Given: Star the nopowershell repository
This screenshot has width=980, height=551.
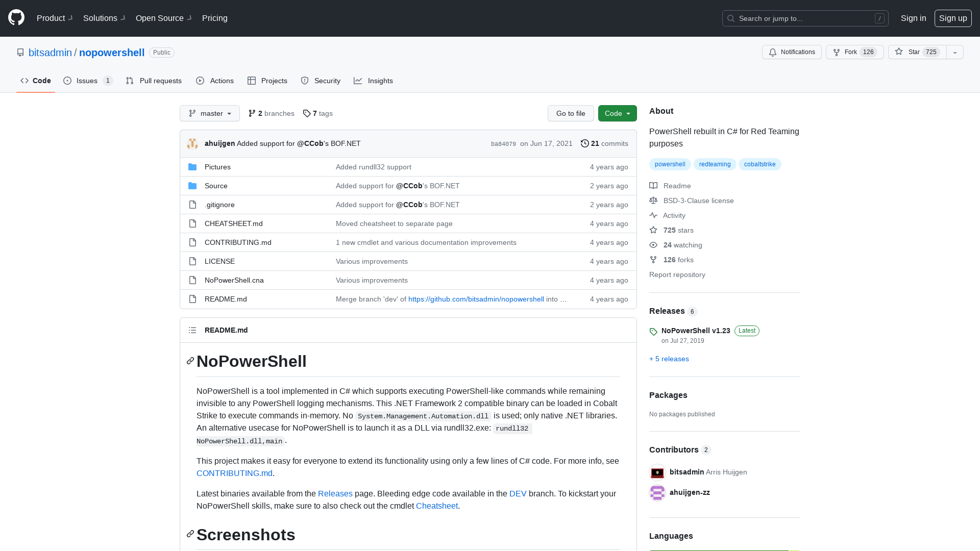Looking at the screenshot, I should coord(917,52).
